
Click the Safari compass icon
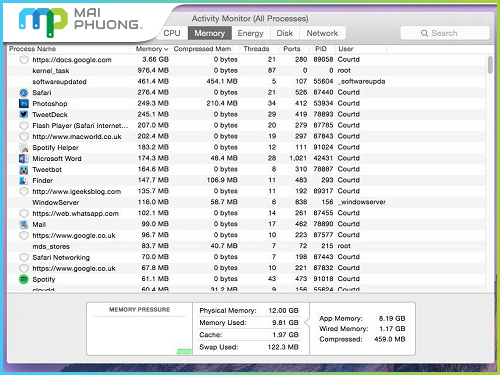coord(24,93)
